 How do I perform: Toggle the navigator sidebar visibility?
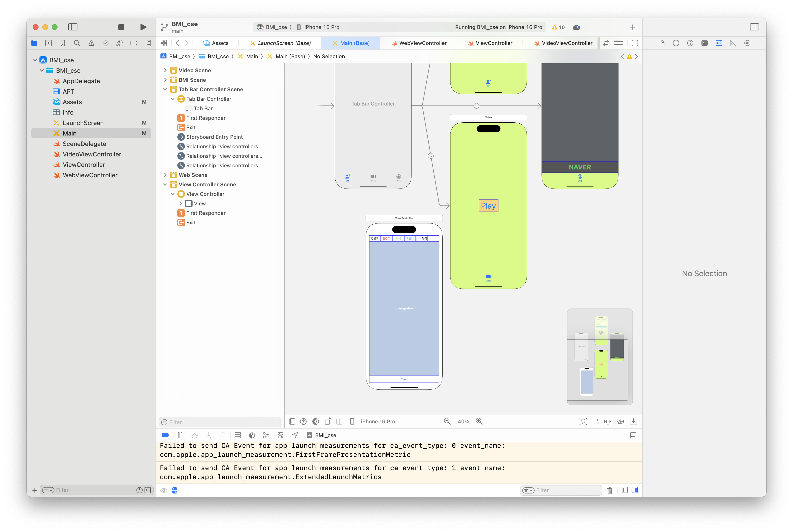tap(73, 27)
